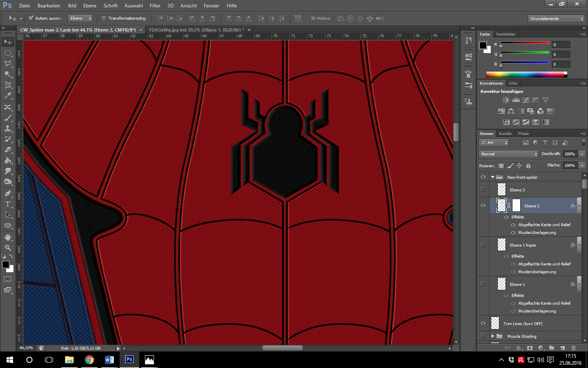Create a new group folder
The width and height of the screenshot is (588, 368).
[x=552, y=348]
